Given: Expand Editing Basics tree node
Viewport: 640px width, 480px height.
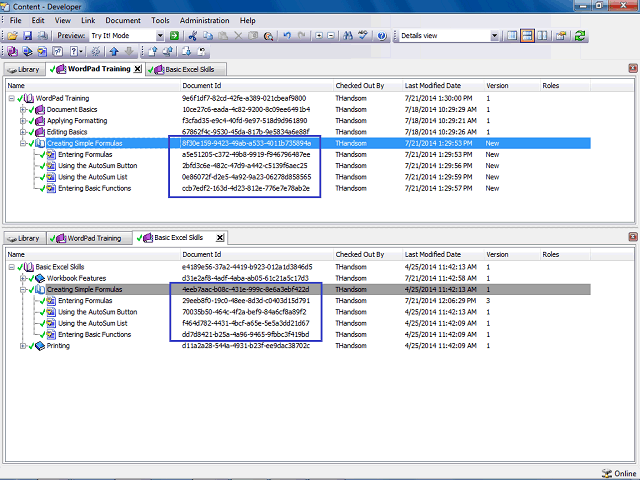Looking at the screenshot, I should click(x=23, y=132).
